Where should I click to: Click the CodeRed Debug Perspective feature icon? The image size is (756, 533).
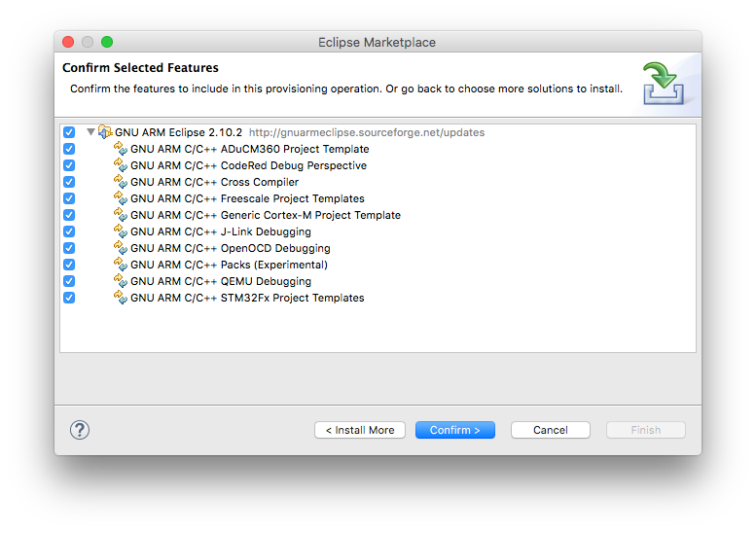click(x=121, y=164)
